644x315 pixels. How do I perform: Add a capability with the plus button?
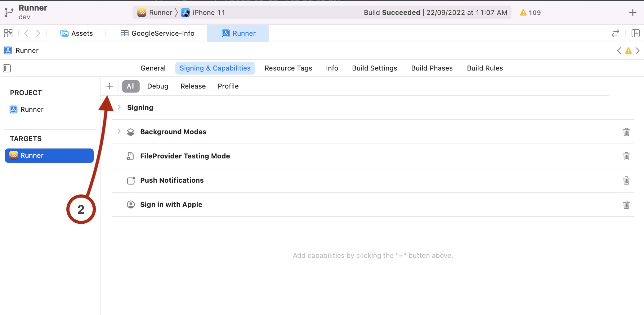click(x=110, y=86)
